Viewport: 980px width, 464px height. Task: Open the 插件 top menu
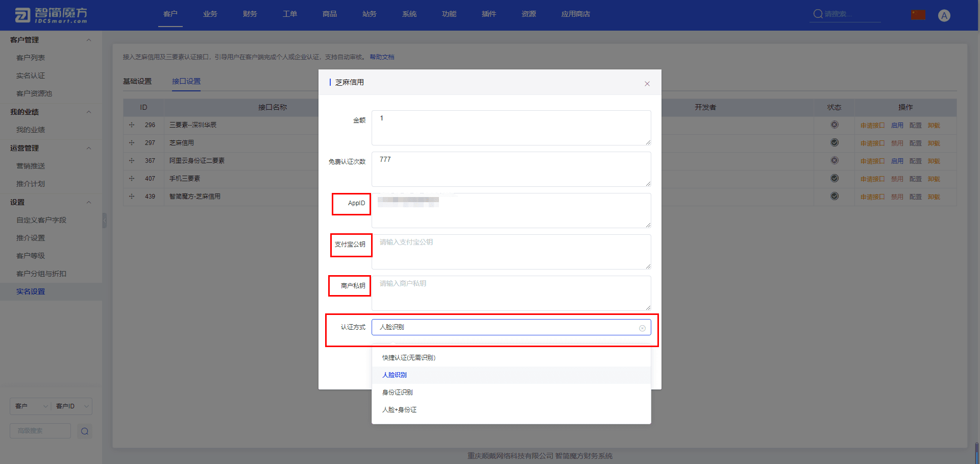click(x=489, y=14)
